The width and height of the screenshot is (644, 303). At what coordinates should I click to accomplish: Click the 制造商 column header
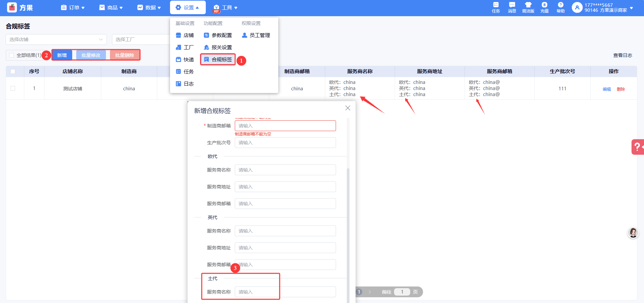(129, 71)
